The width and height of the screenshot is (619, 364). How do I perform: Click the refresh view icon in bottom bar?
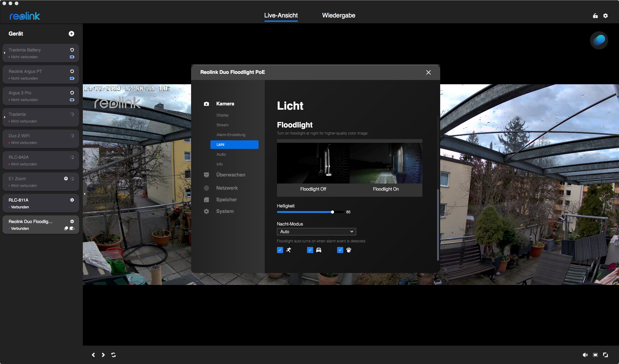click(x=113, y=355)
